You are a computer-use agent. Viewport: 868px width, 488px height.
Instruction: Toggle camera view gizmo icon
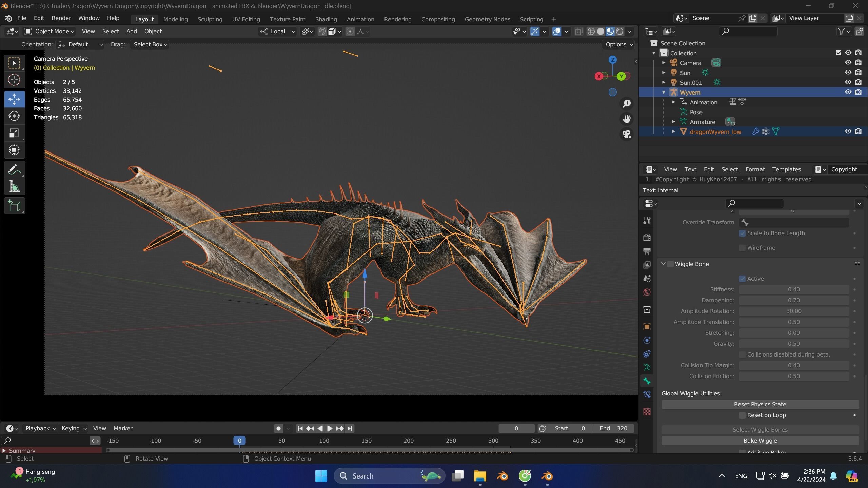(627, 134)
